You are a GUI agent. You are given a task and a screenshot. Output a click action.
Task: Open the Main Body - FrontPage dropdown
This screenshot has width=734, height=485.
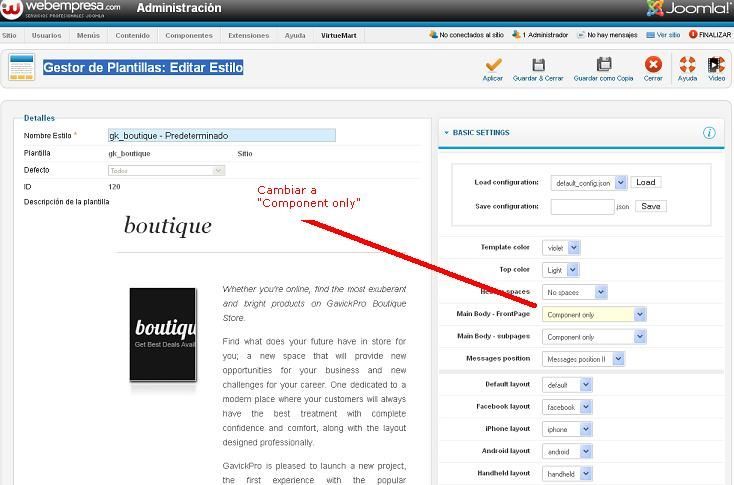pos(594,315)
